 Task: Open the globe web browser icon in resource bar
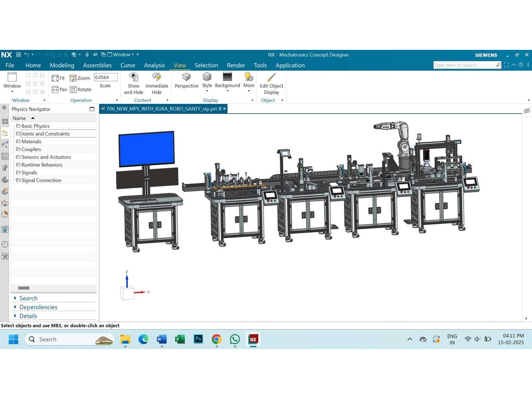pyautogui.click(x=5, y=230)
